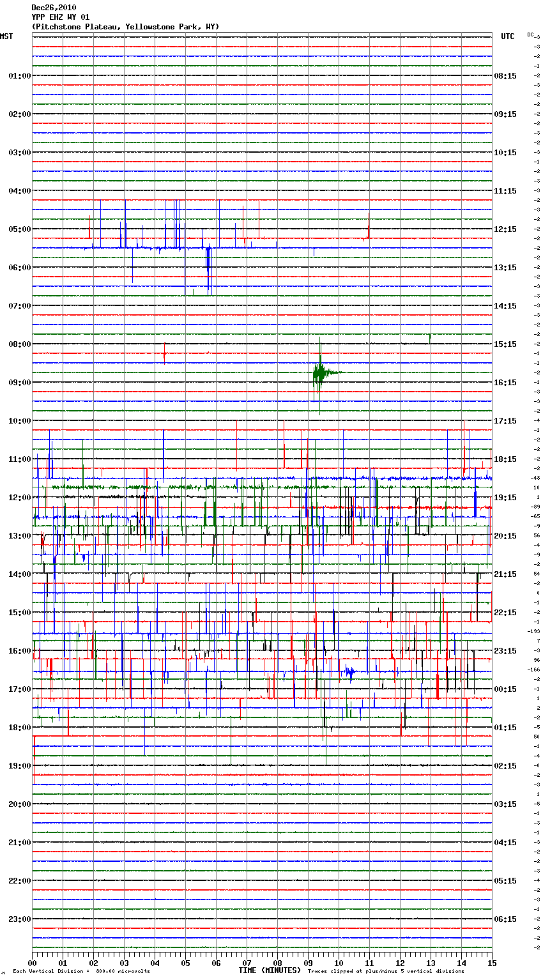543x980 pixels.
Task: Click the UTC timezone label
Action: click(507, 36)
